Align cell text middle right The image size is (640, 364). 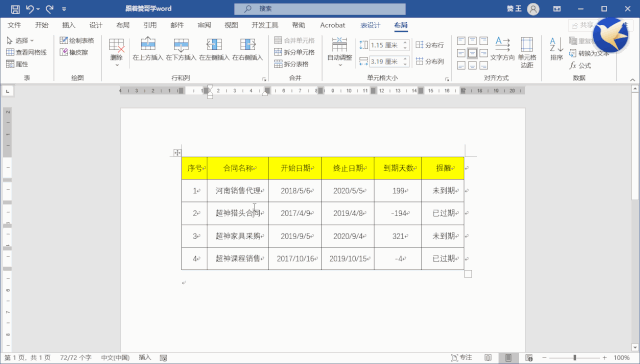click(483, 53)
